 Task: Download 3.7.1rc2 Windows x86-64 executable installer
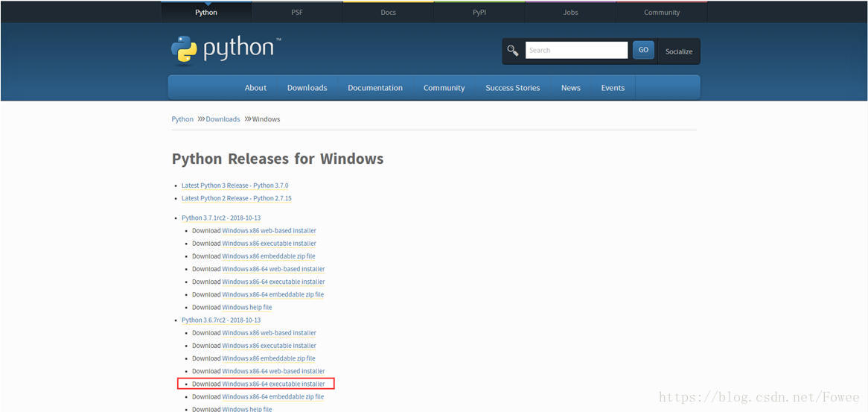pyautogui.click(x=273, y=282)
